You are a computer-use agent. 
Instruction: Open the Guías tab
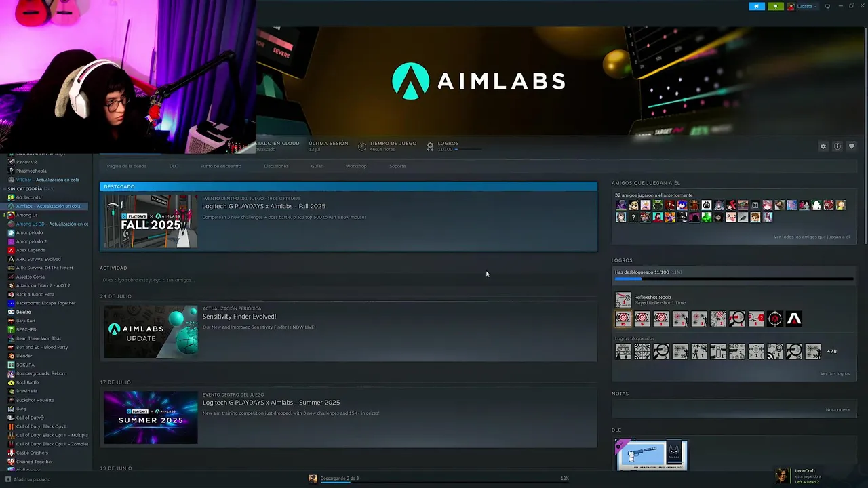[317, 166]
